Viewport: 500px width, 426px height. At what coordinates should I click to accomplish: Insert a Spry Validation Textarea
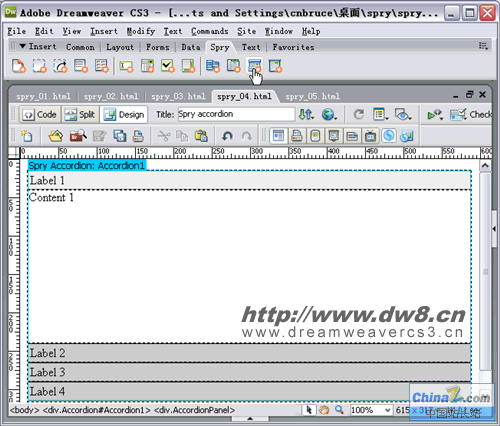pyautogui.click(x=188, y=66)
